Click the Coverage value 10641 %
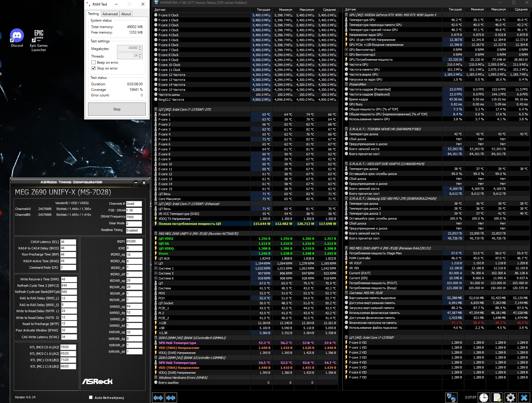 click(x=136, y=90)
